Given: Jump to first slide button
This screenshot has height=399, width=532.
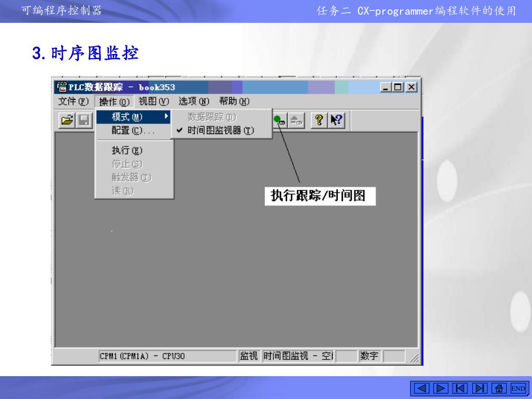Looking at the screenshot, I should (460, 388).
